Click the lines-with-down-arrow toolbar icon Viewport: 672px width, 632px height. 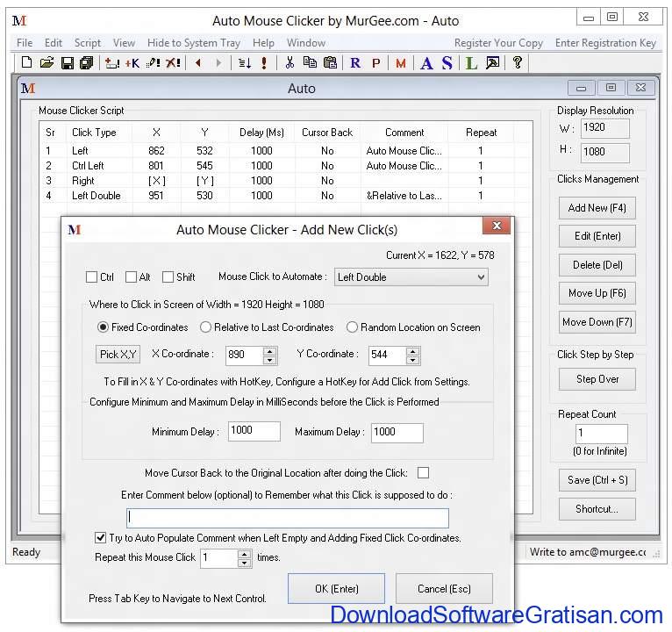(245, 63)
